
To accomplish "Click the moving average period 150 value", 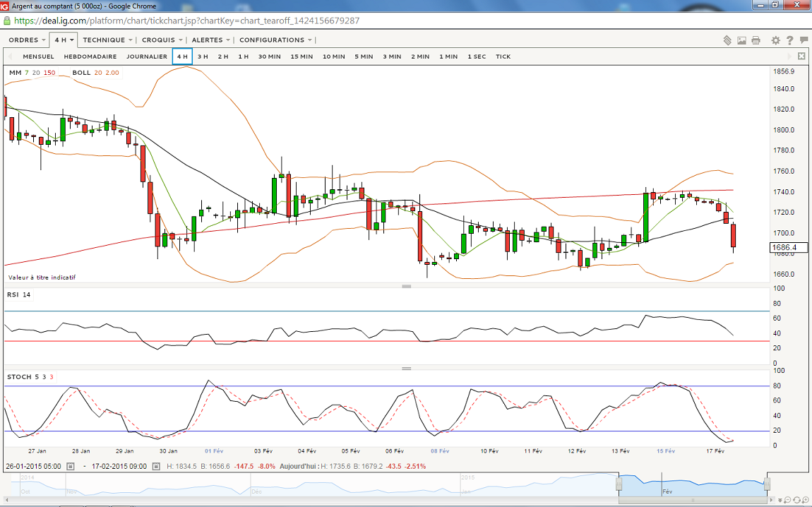I will pyautogui.click(x=49, y=73).
